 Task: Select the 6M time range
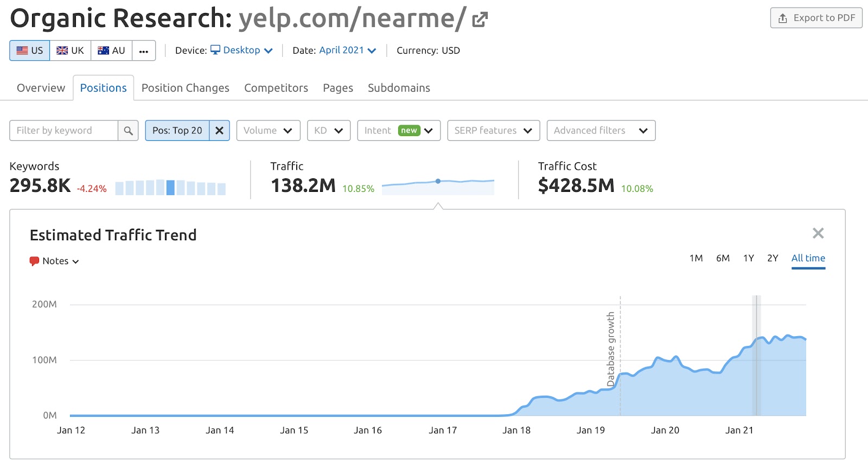pyautogui.click(x=723, y=258)
